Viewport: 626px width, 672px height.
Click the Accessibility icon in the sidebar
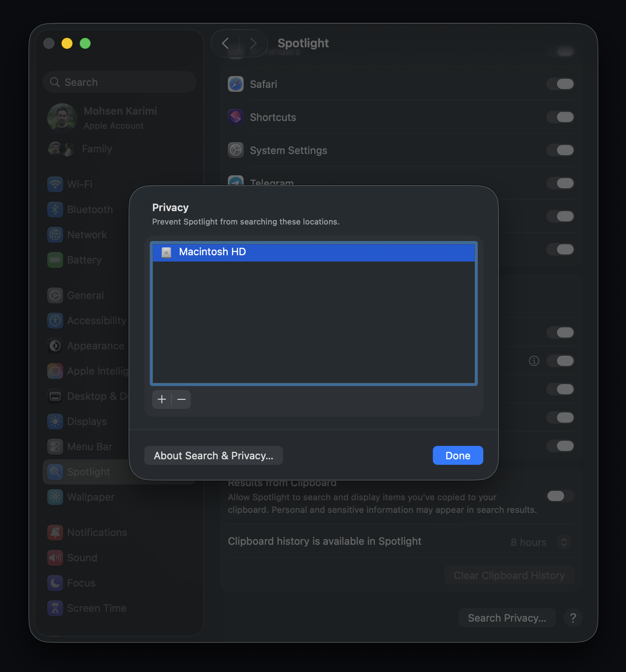(x=55, y=321)
